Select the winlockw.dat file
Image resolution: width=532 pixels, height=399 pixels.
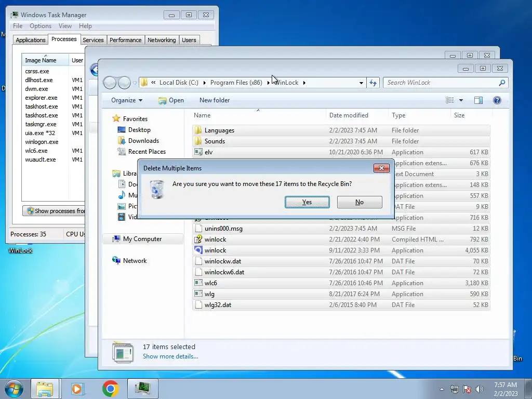click(341, 261)
